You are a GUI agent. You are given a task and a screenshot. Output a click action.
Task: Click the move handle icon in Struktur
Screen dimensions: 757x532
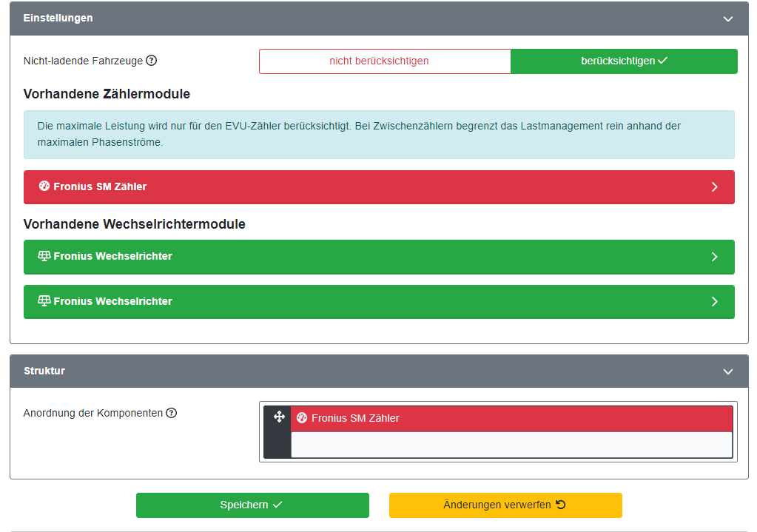tap(279, 417)
